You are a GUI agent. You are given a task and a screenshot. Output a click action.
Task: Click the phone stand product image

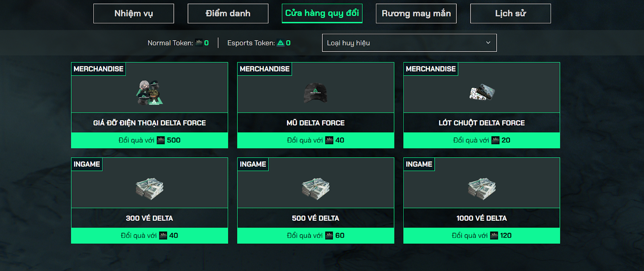coord(149,92)
